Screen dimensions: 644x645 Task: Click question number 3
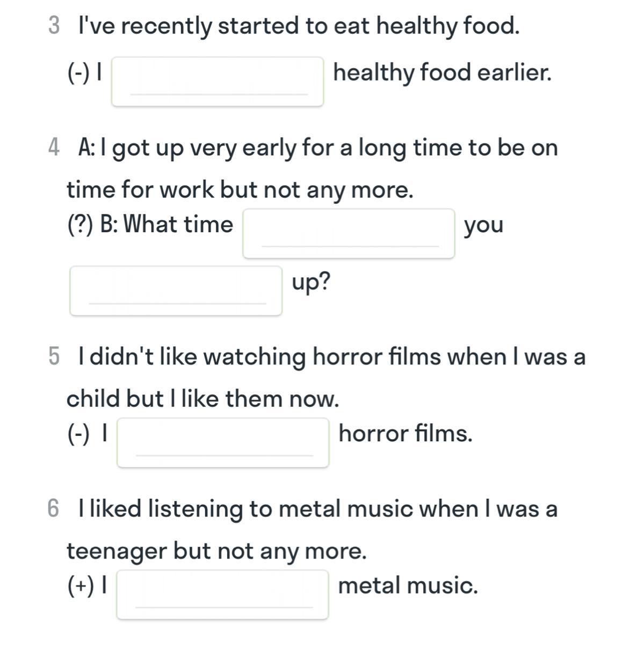[54, 25]
